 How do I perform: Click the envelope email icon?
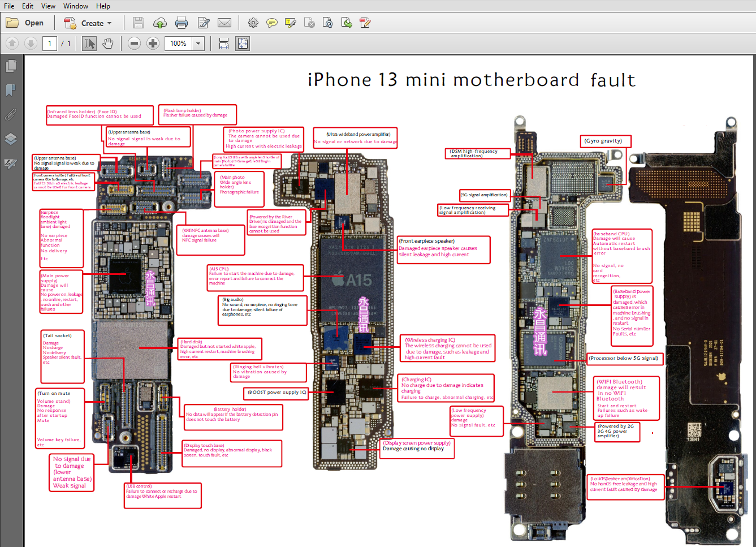(x=224, y=23)
